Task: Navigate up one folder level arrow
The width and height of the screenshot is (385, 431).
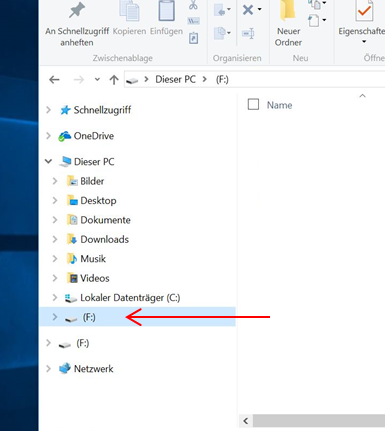Action: (114, 80)
